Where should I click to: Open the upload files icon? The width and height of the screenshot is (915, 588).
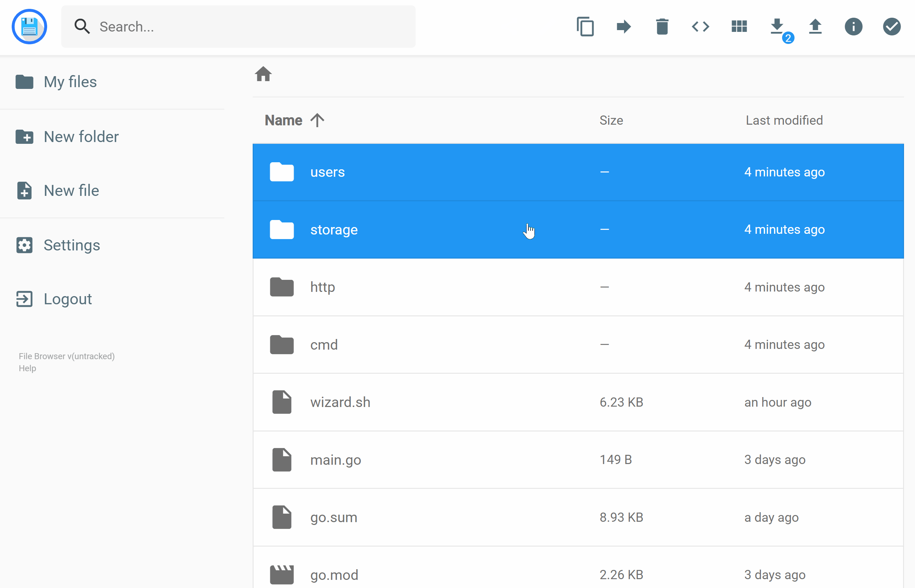coord(815,26)
